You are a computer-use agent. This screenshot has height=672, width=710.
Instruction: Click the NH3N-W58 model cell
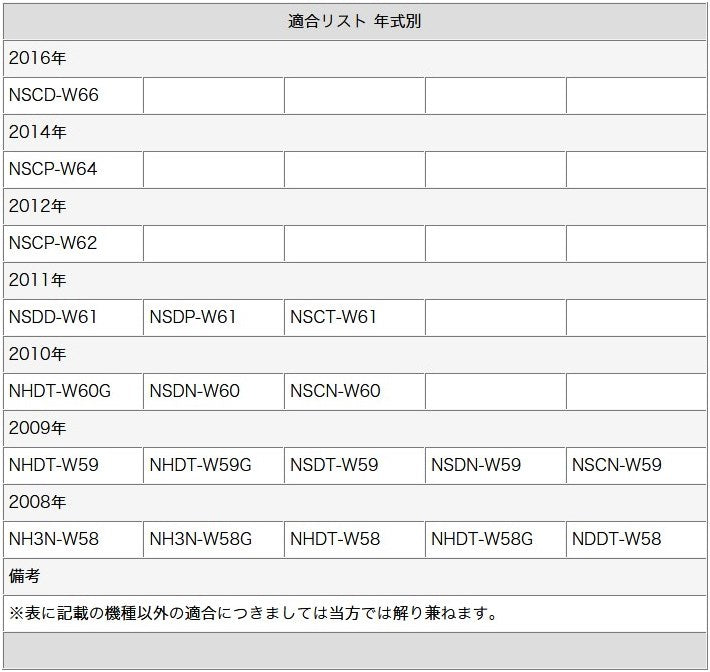tap(73, 539)
